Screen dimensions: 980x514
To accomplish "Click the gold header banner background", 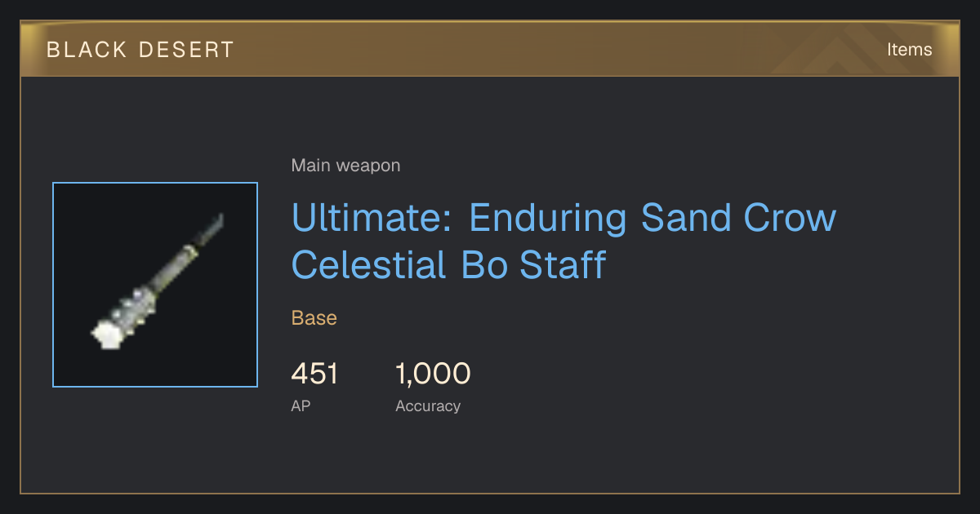I will click(x=490, y=49).
